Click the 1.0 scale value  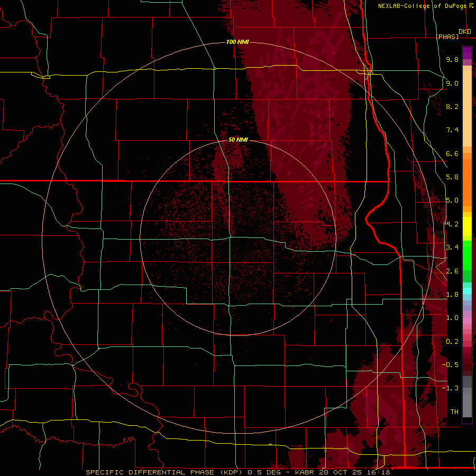(452, 318)
